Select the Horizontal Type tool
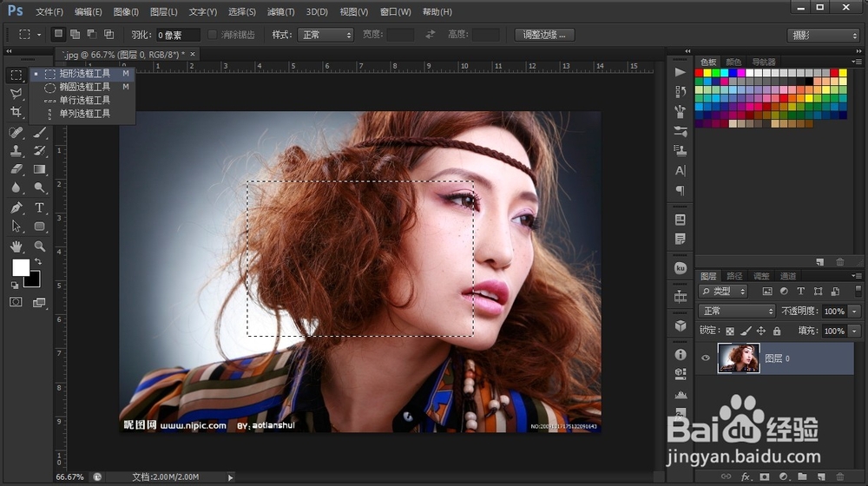Screen dimensions: 868x486 click(x=40, y=207)
